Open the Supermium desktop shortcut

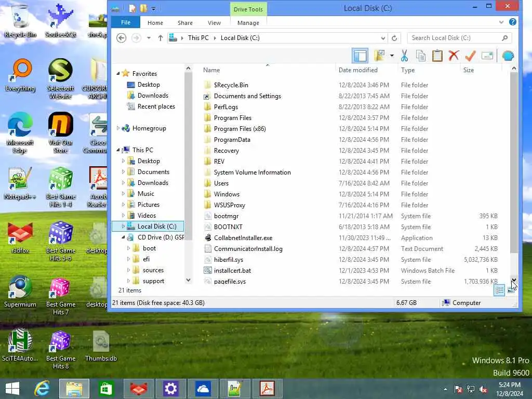[x=20, y=292]
